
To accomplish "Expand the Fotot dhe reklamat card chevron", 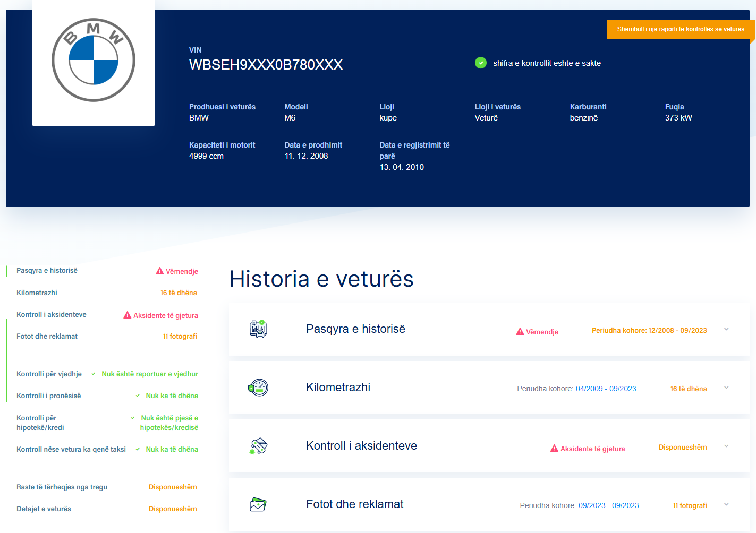I will [x=726, y=505].
